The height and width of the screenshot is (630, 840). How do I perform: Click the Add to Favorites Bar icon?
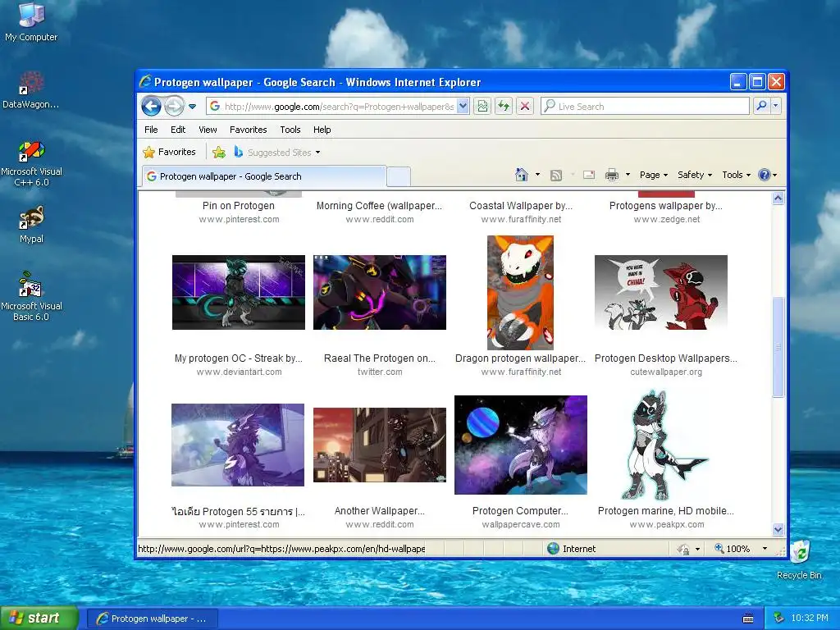click(219, 153)
